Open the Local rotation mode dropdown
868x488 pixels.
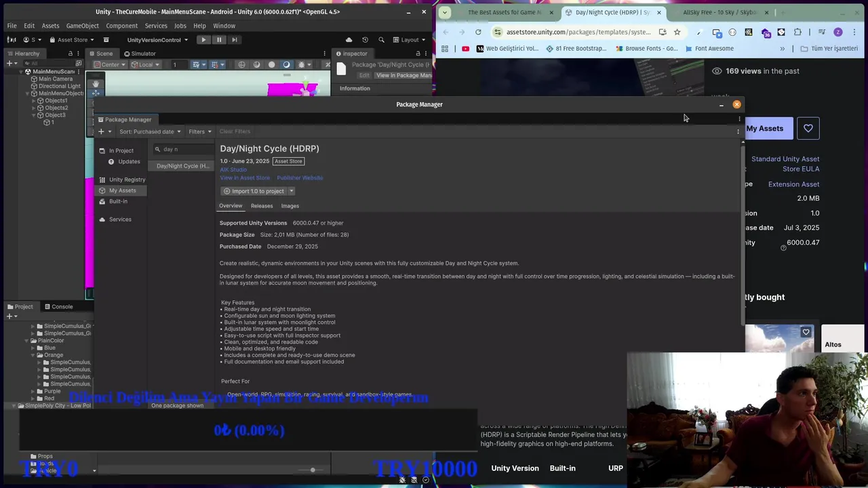pyautogui.click(x=144, y=64)
